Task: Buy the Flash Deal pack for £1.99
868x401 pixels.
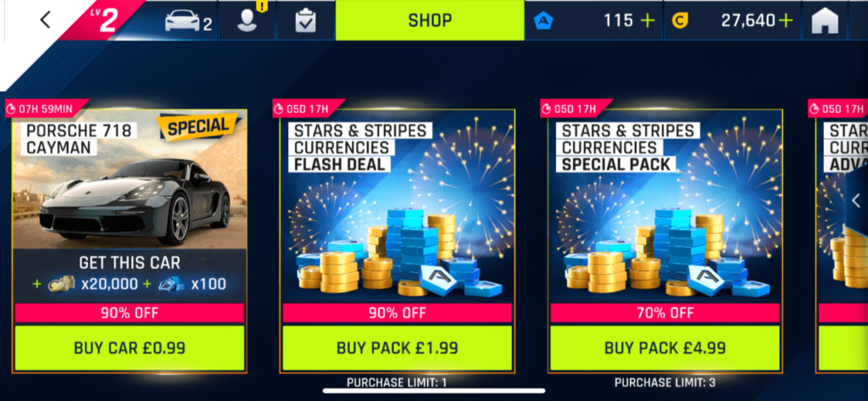Action: (x=398, y=348)
